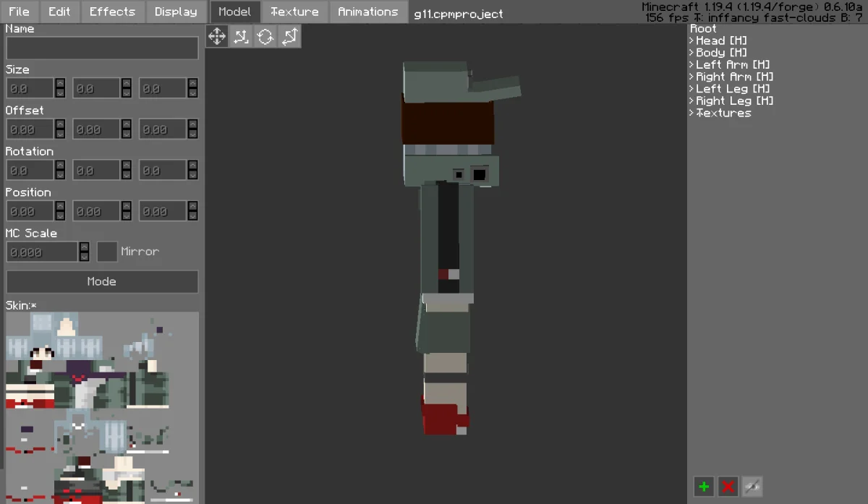
Task: Increase Position X with its up arrow
Action: pos(60,206)
